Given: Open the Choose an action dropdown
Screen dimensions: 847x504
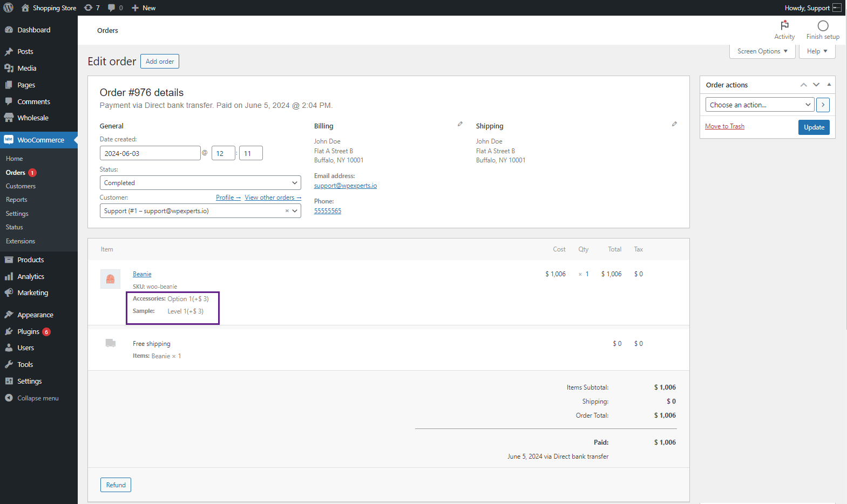Looking at the screenshot, I should [x=760, y=105].
